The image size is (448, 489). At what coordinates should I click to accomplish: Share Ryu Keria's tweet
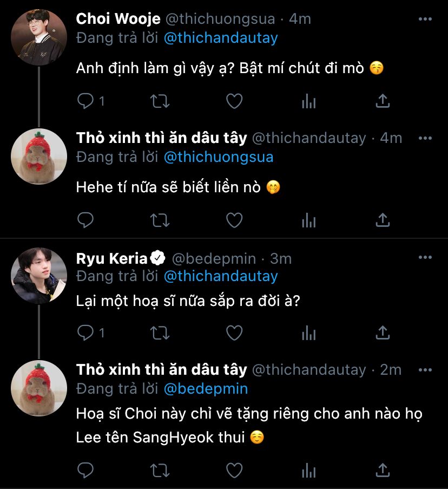[x=383, y=332]
